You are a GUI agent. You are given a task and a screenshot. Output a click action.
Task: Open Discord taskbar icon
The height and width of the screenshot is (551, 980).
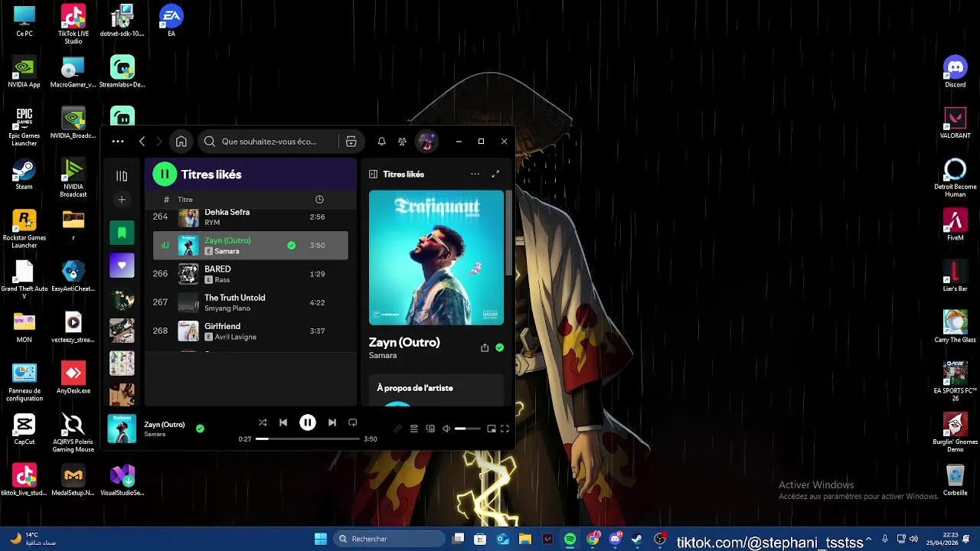point(615,539)
